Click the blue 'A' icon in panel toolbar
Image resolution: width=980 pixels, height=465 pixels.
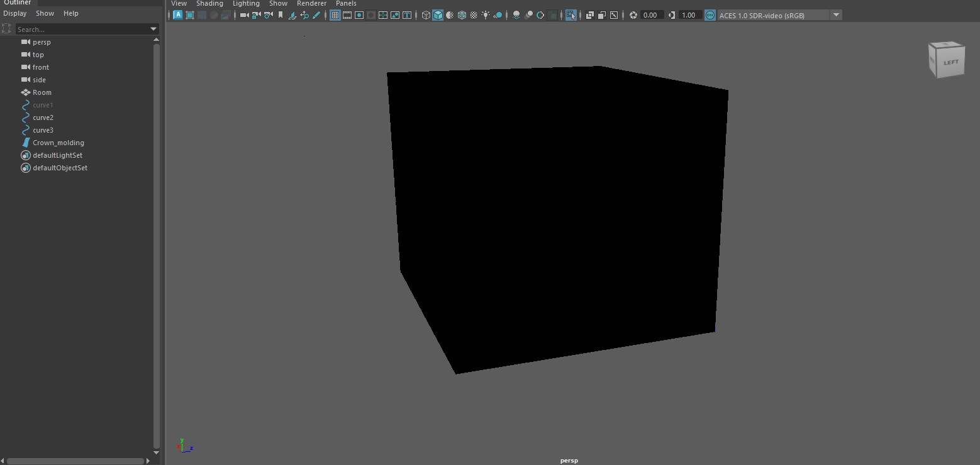[178, 15]
